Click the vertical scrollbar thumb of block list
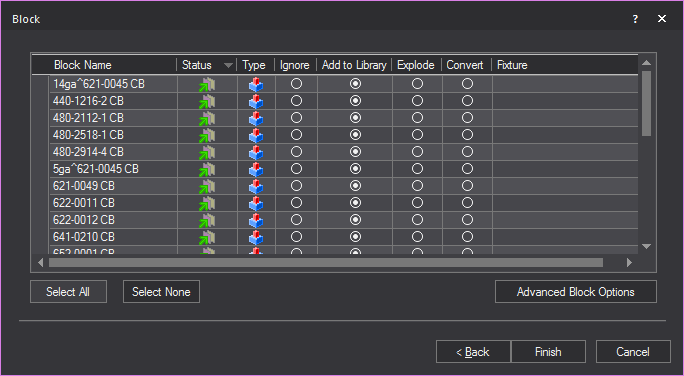 pos(646,103)
